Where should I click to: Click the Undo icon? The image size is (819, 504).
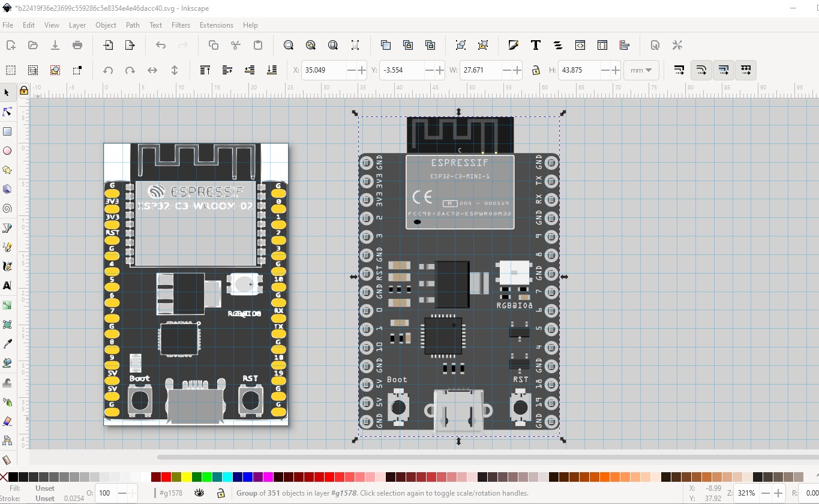tap(161, 45)
